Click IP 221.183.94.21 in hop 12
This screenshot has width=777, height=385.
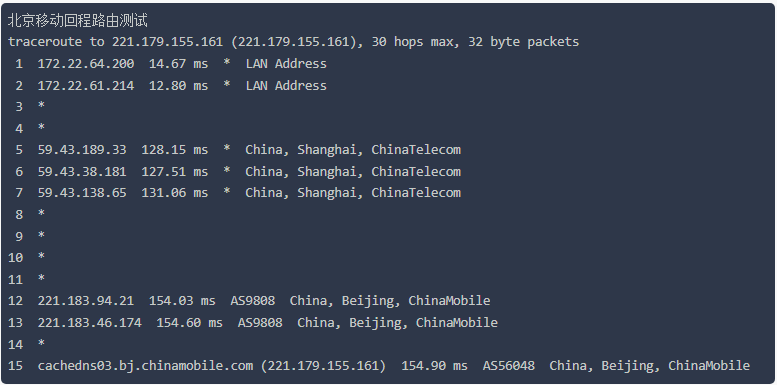[x=86, y=301]
